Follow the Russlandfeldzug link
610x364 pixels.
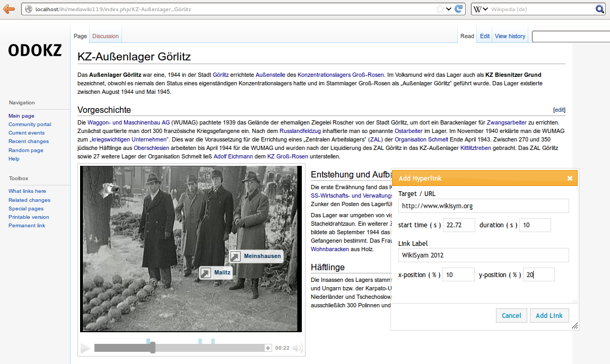[300, 131]
